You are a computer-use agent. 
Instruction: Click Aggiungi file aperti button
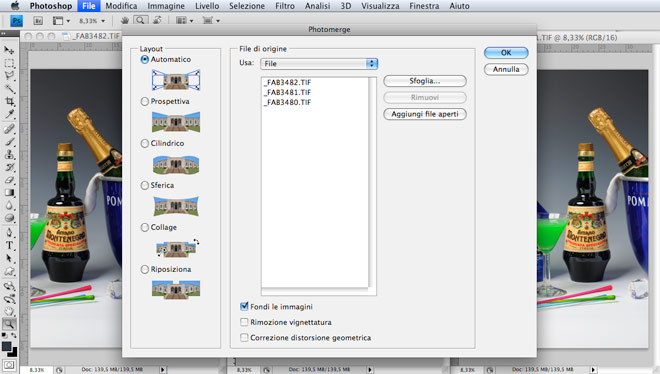point(425,114)
